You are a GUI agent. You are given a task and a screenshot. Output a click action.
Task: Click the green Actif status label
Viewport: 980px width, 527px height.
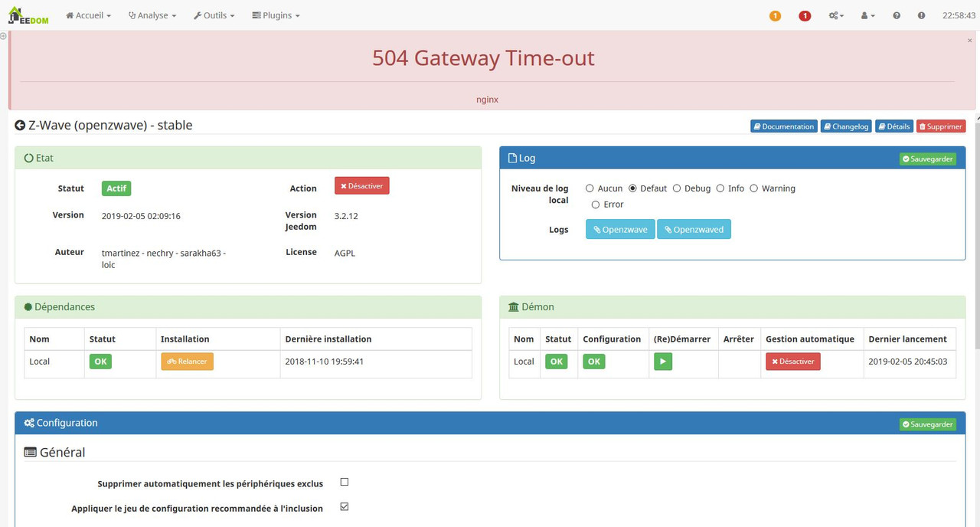116,188
